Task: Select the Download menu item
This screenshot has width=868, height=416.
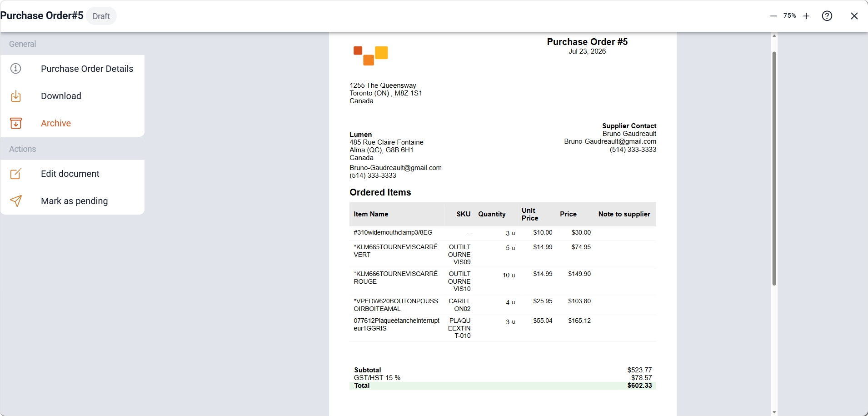Action: [73, 96]
